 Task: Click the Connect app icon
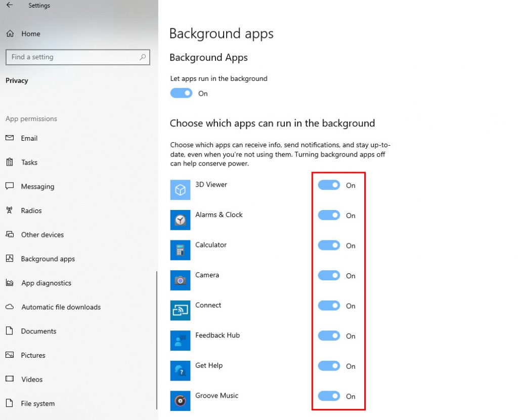click(x=180, y=310)
